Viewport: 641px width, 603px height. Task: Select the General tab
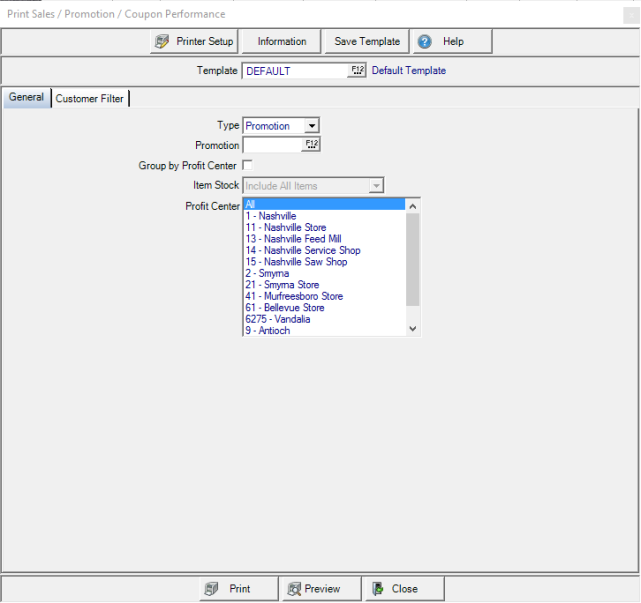tap(26, 98)
